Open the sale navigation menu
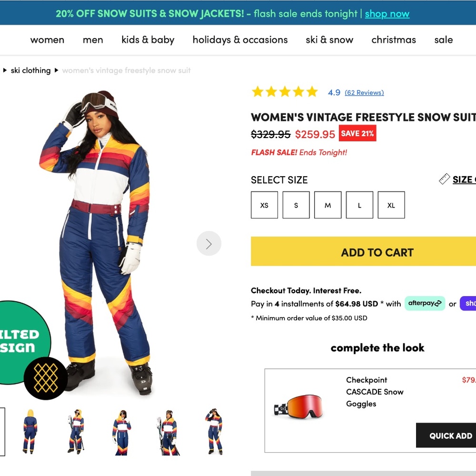Screen dimensions: 476x476 click(443, 40)
